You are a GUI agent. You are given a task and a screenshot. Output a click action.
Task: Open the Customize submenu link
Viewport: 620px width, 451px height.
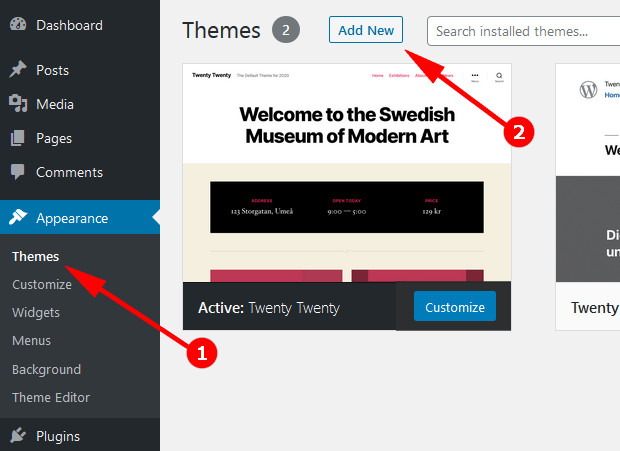pyautogui.click(x=42, y=284)
